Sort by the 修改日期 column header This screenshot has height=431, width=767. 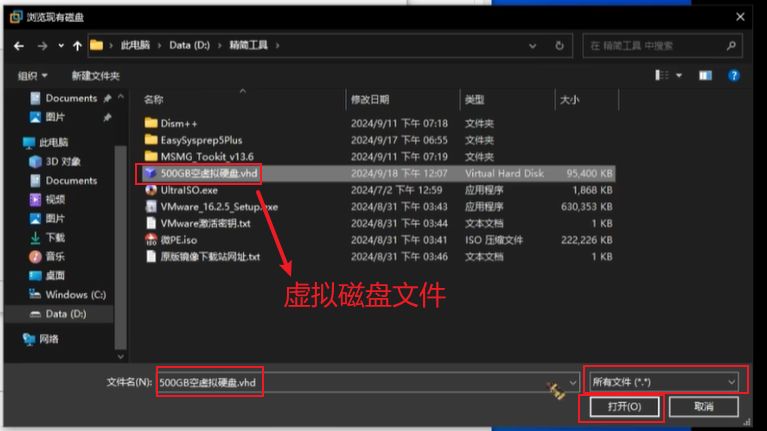tap(370, 100)
